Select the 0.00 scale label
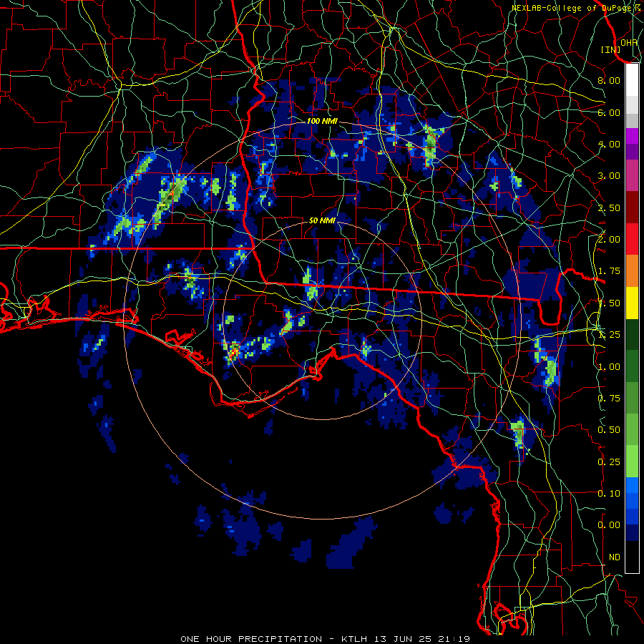Image resolution: width=644 pixels, height=644 pixels. pos(609,525)
